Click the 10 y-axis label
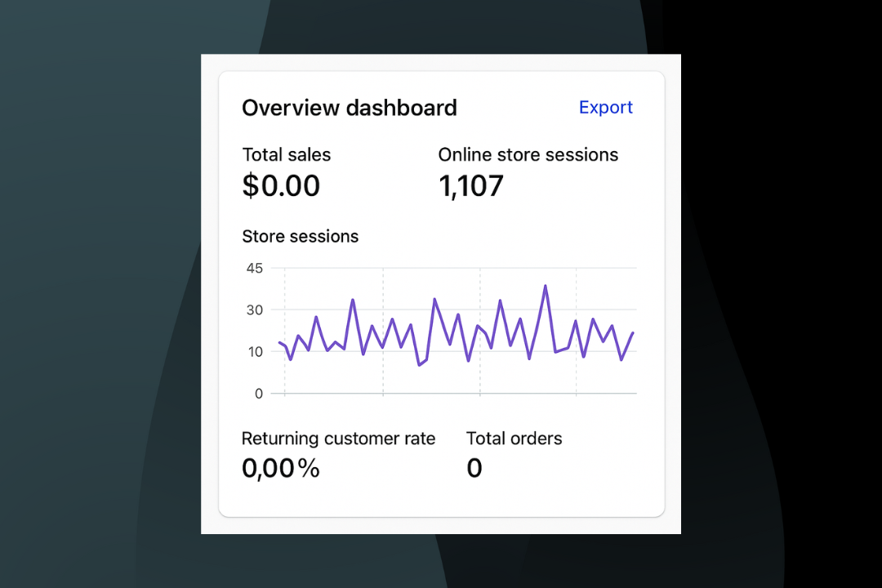This screenshot has height=588, width=882. [255, 352]
